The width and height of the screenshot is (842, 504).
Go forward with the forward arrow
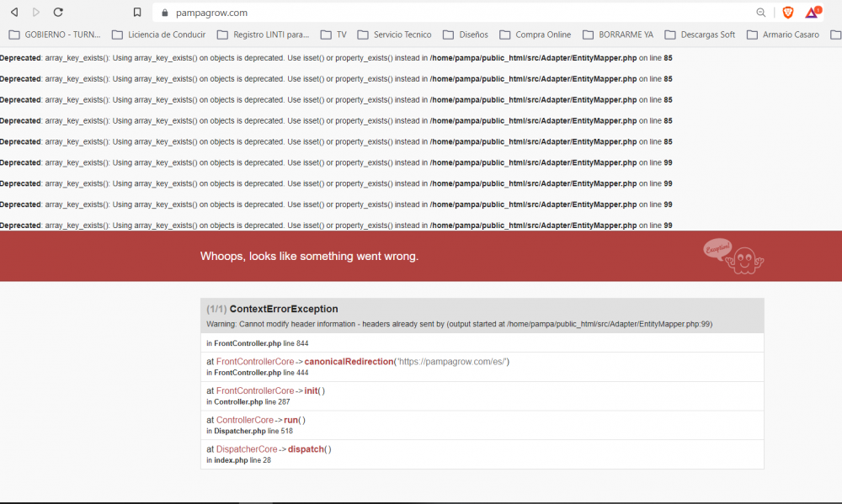click(35, 12)
